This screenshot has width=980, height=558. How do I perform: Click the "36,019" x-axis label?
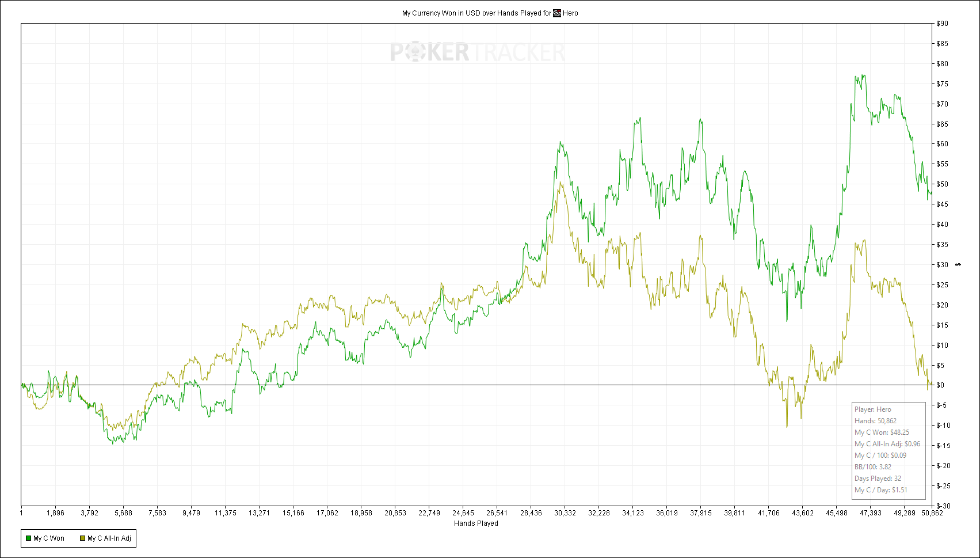pos(667,513)
